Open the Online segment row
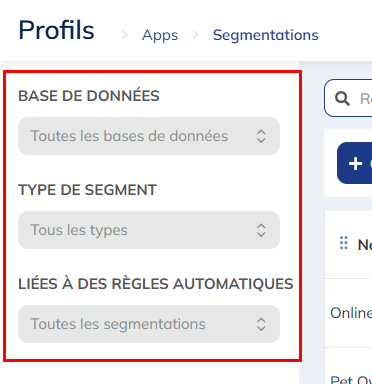Screen dimensions: 372x384 tap(348, 313)
